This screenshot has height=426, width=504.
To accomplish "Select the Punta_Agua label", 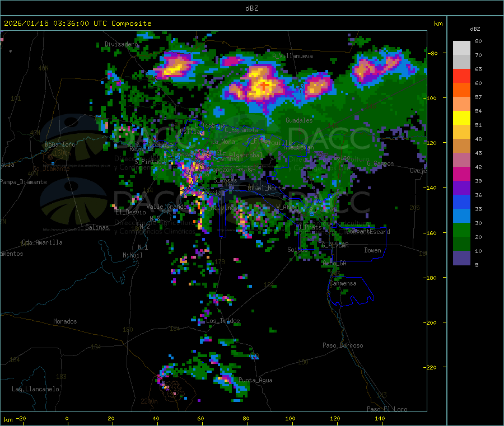I will (255, 380).
